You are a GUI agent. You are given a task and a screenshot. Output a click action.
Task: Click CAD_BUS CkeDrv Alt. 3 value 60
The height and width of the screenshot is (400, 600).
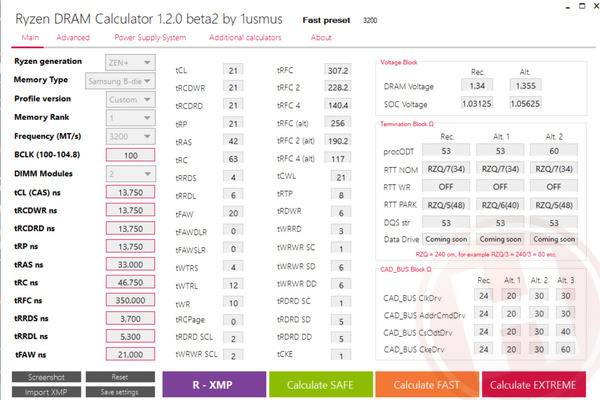coord(565,349)
